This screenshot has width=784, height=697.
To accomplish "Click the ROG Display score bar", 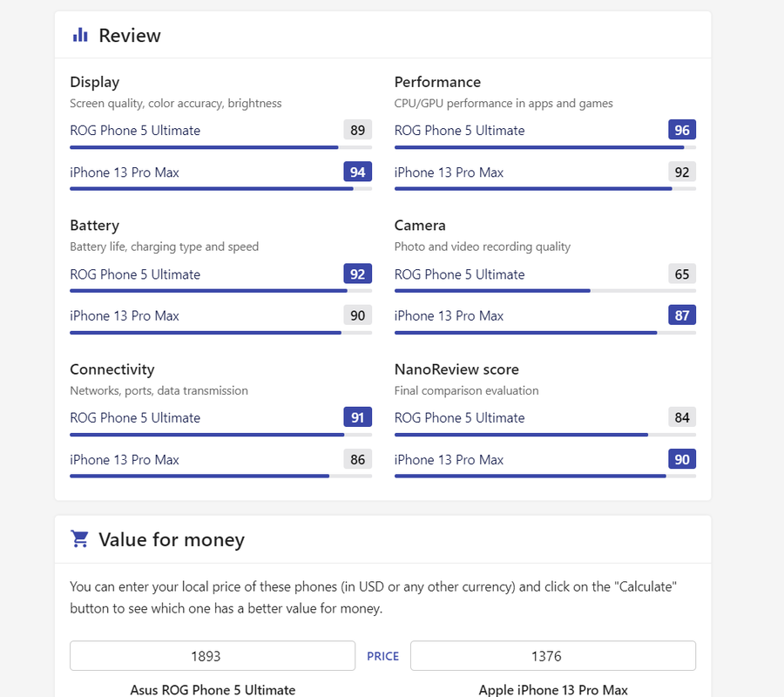I will tap(220, 147).
